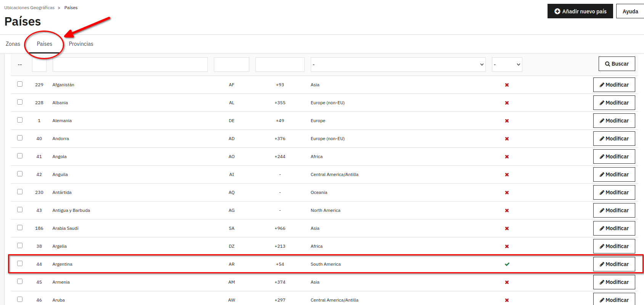Expand the enabled status filter dropdown
Image resolution: width=644 pixels, height=305 pixels.
tap(507, 65)
